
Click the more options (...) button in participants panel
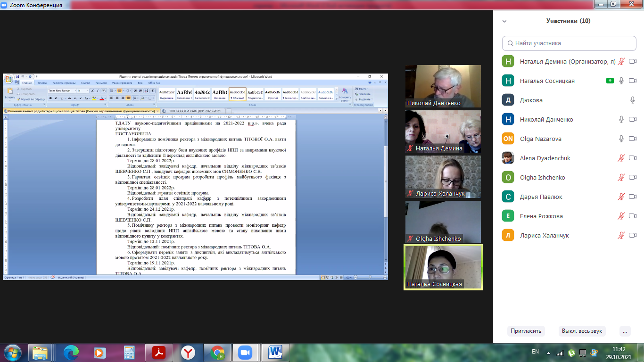(x=625, y=331)
